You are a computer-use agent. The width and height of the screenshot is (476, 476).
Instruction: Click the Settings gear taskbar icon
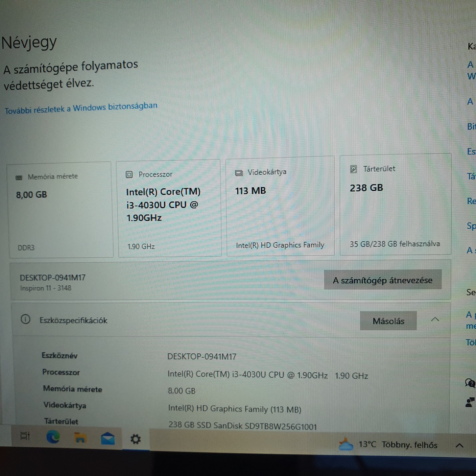[135, 439]
